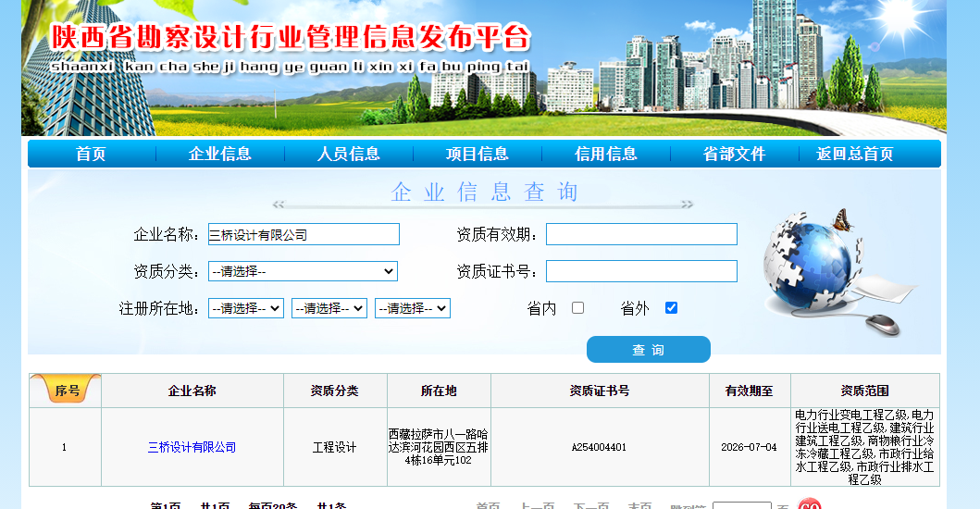
Task: Open the 人员信息 menu item
Action: coord(348,154)
